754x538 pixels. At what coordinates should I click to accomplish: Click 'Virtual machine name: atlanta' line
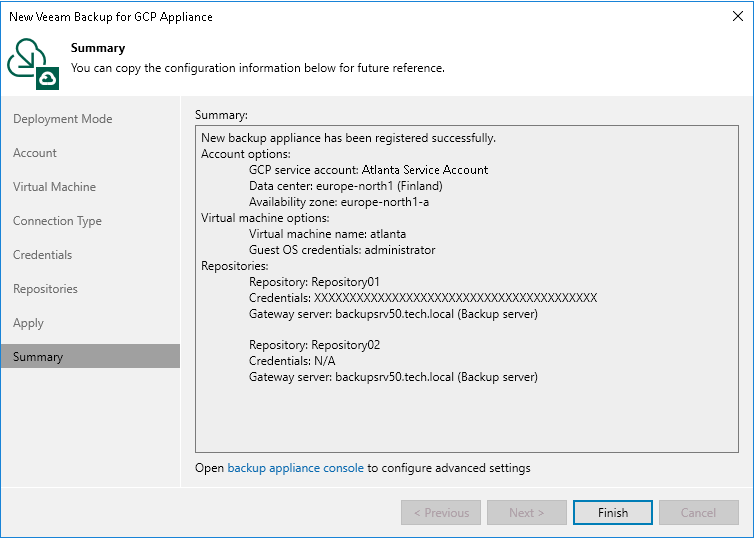(x=327, y=234)
